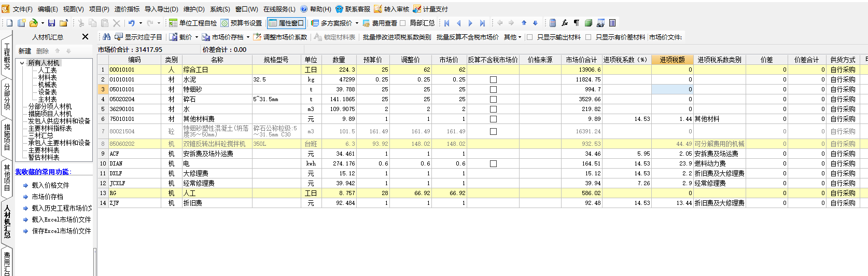The width and height of the screenshot is (868, 276).
Task: Select 主要材料指标表 in the tree
Action: [50, 128]
